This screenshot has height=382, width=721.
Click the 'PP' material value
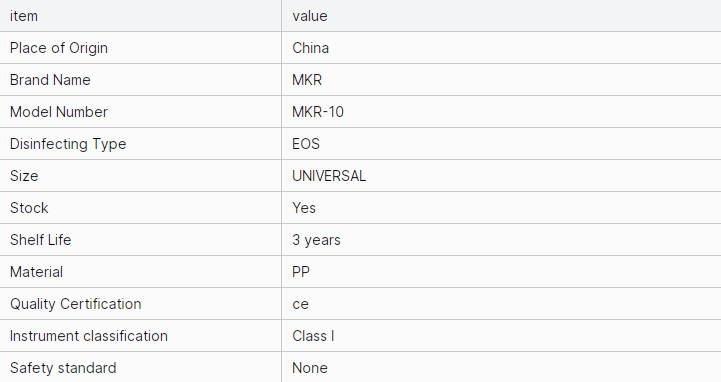point(301,272)
